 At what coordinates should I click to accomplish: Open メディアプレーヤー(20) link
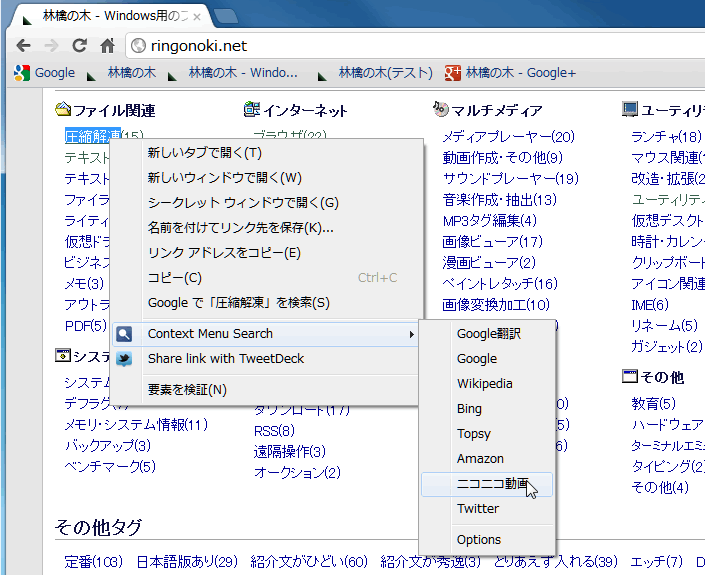(x=509, y=137)
